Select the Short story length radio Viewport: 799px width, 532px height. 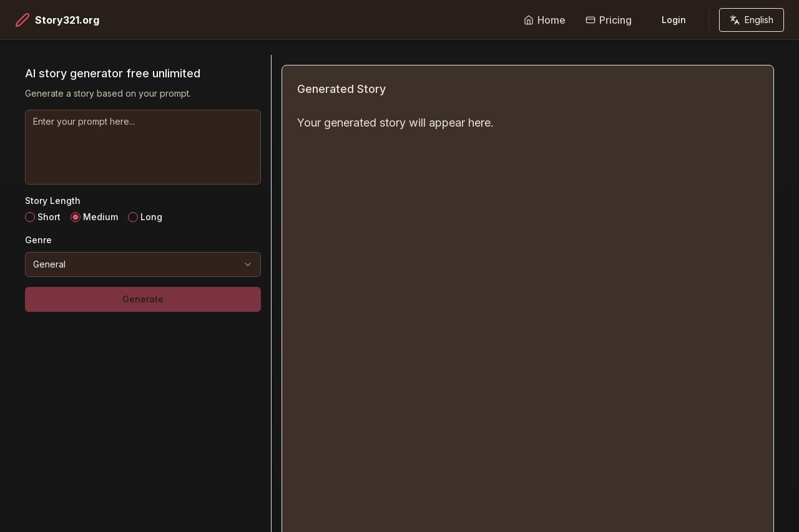tap(30, 217)
